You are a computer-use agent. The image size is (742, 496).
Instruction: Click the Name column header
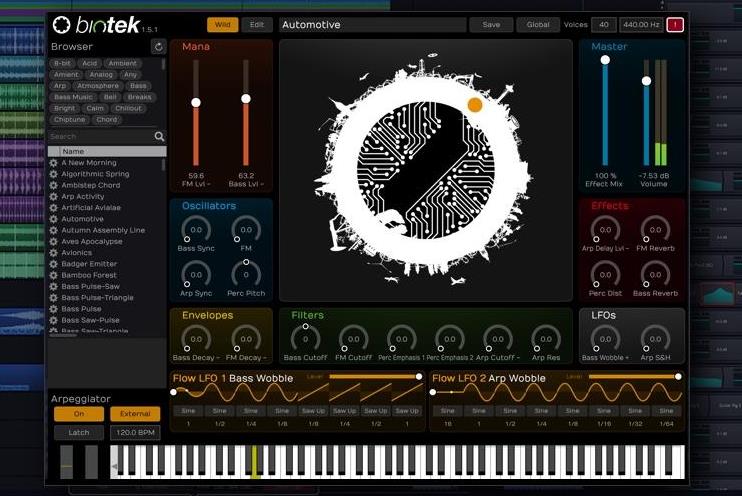[107, 151]
